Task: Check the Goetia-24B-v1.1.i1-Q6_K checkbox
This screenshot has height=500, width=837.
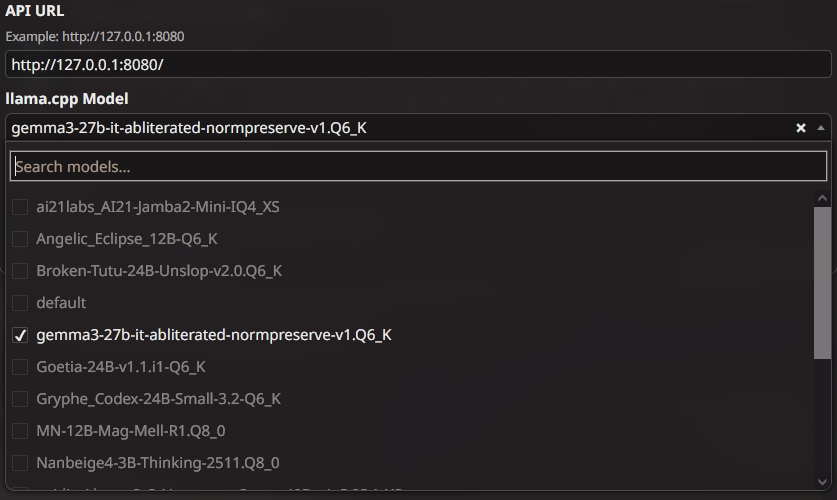Action: [x=19, y=367]
